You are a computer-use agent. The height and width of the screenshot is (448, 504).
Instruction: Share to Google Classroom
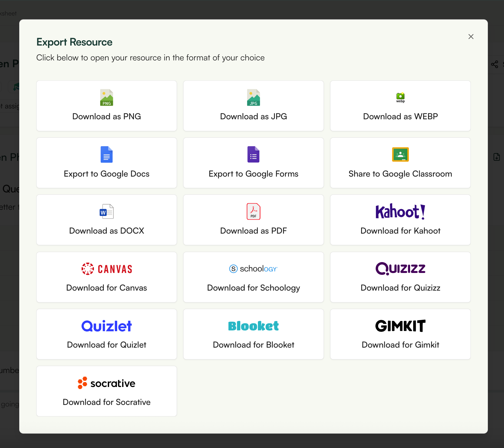(400, 163)
